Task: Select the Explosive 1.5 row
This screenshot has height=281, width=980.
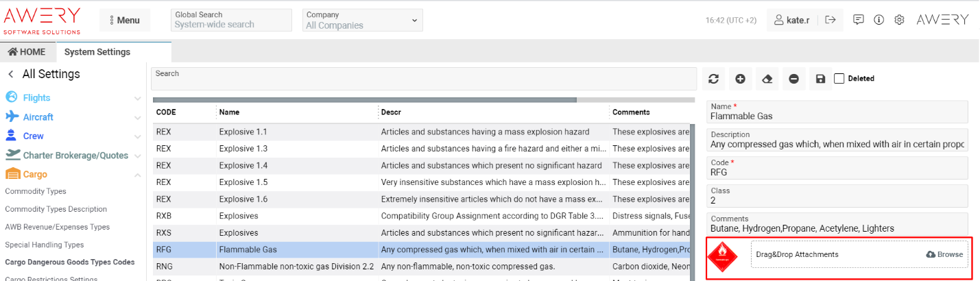Action: click(421, 182)
